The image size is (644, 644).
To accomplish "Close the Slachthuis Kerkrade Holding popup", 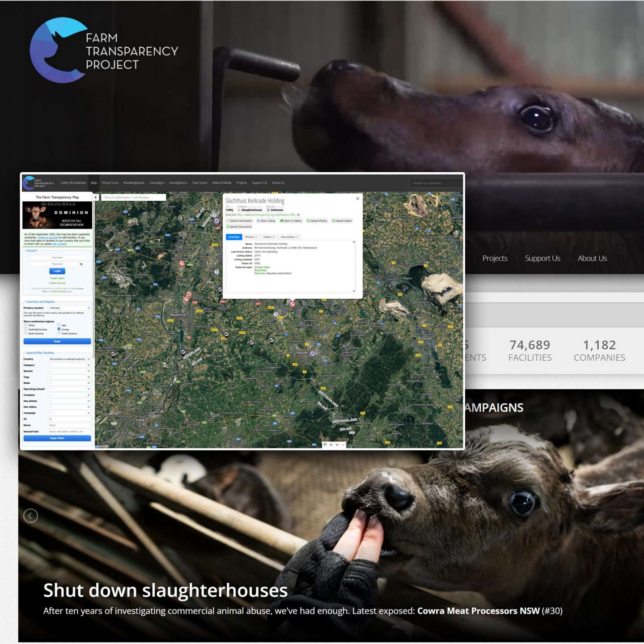I will click(357, 199).
